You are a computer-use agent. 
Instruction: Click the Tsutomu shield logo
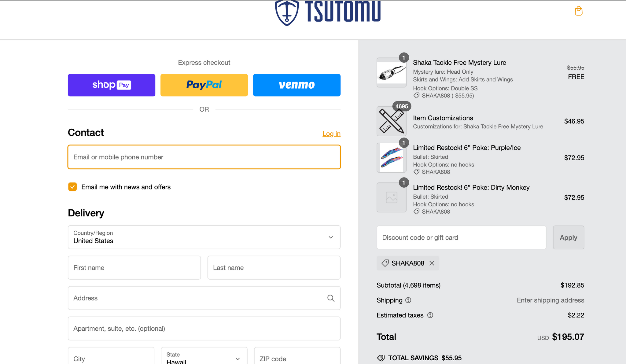[287, 13]
